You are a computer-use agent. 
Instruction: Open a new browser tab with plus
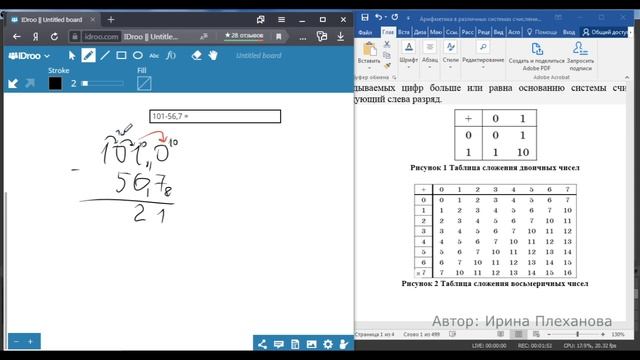111,20
